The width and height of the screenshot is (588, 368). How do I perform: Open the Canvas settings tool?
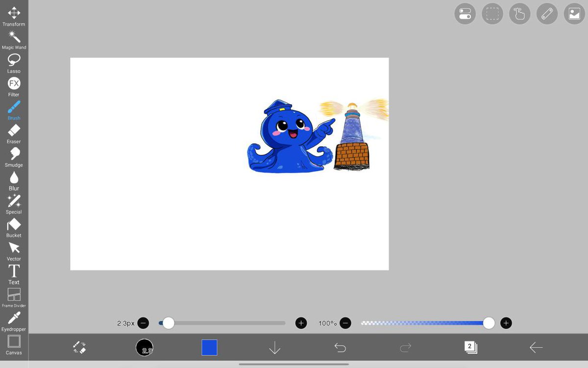click(14, 344)
